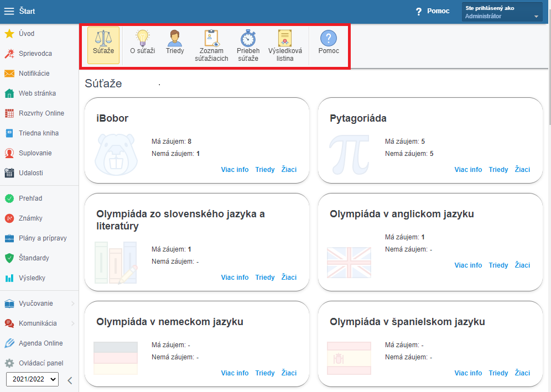
Task: Open Sprievodca wand icon in sidebar
Action: coord(9,54)
